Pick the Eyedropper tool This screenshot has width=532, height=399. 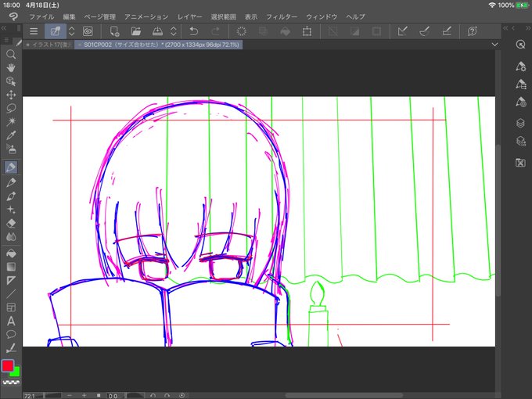(11, 135)
